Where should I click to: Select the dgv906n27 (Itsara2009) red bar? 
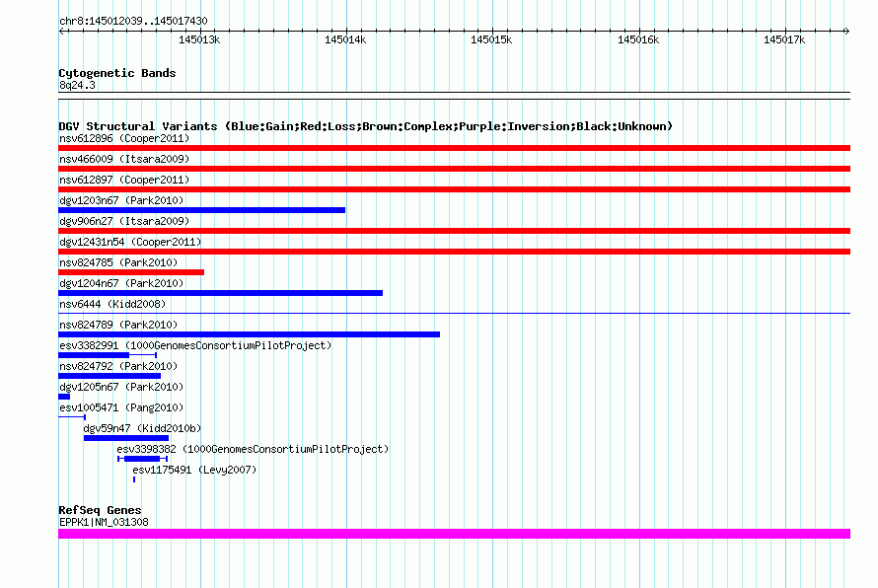[454, 231]
